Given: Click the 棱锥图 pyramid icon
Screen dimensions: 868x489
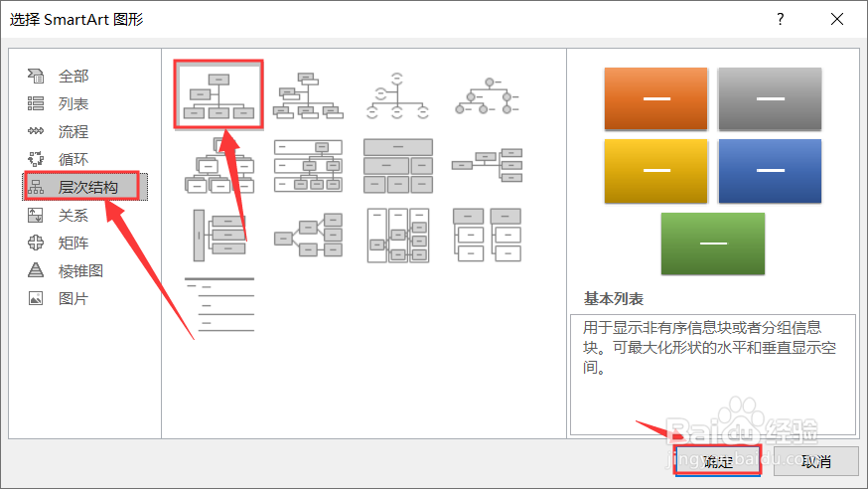Looking at the screenshot, I should pos(36,270).
